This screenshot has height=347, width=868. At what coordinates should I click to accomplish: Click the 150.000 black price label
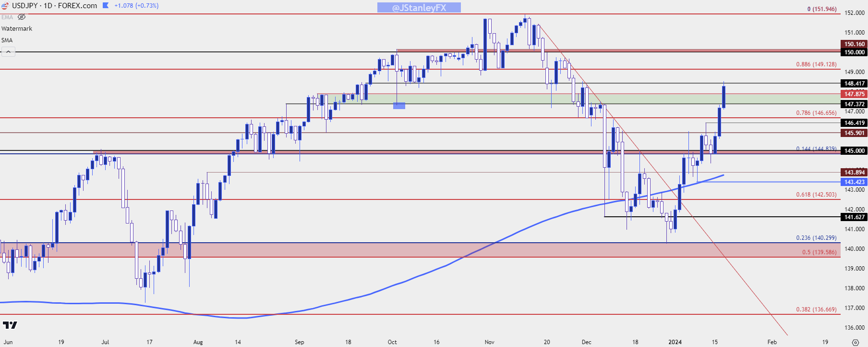click(x=854, y=52)
